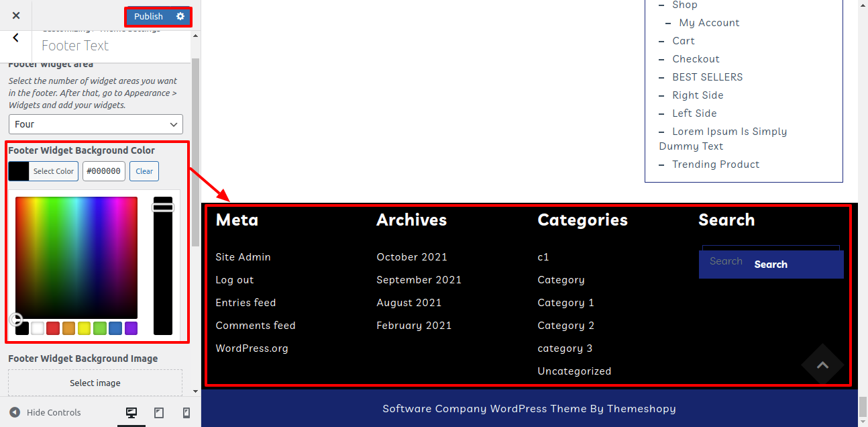Switch to mobile preview icon
This screenshot has height=427, width=868.
pos(186,413)
